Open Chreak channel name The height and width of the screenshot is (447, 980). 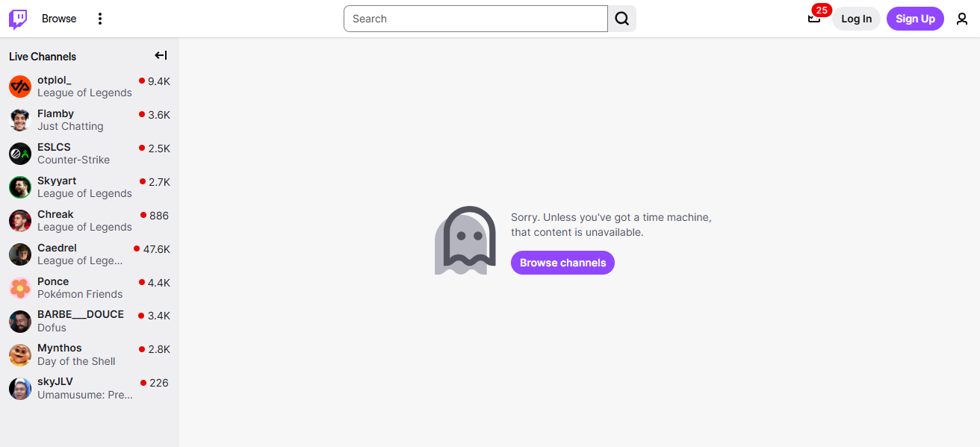click(55, 214)
